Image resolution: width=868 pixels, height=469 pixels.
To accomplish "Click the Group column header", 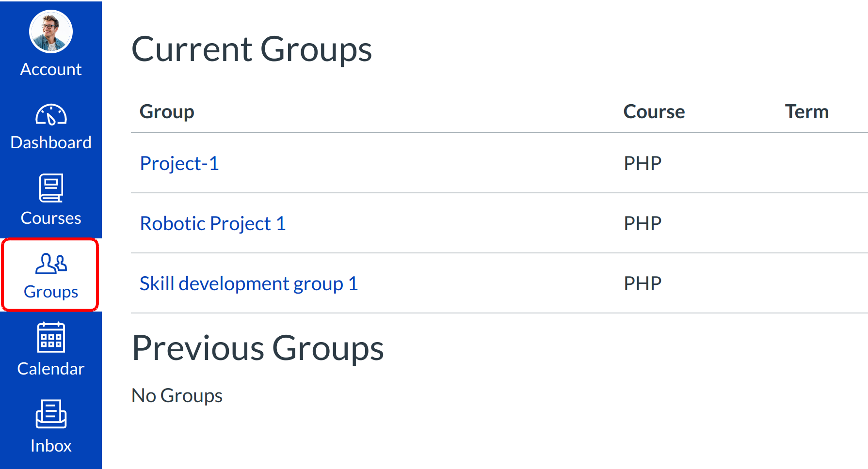I will [167, 112].
